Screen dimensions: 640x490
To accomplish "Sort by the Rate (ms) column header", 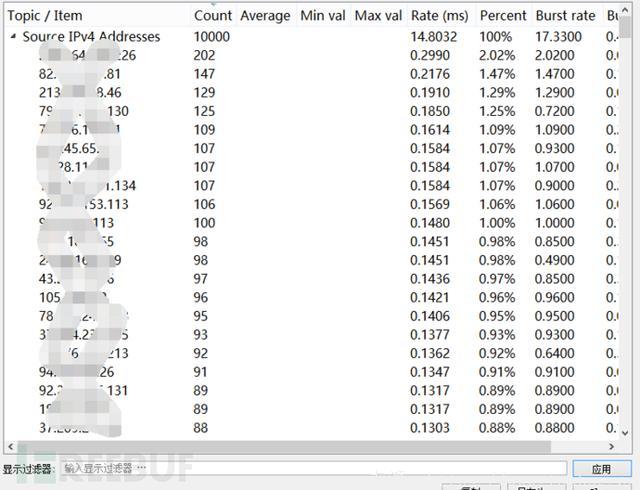I will coord(440,16).
